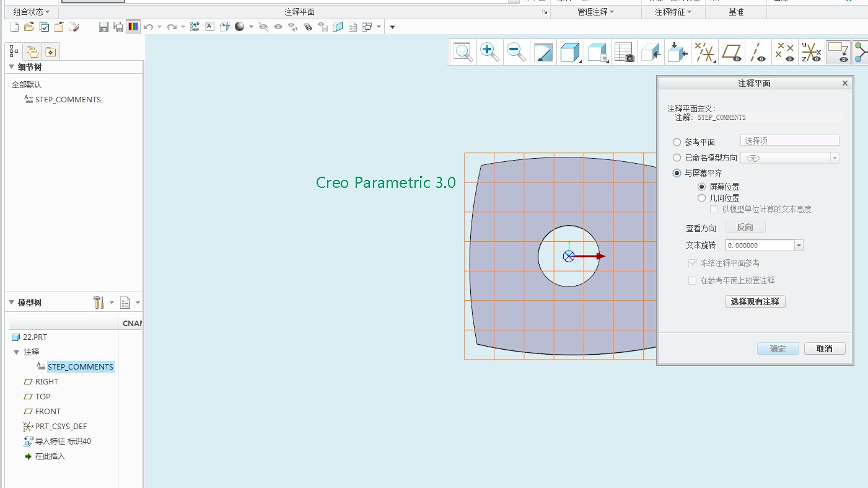Switch to the Folder Browser navigator tab

[32, 51]
